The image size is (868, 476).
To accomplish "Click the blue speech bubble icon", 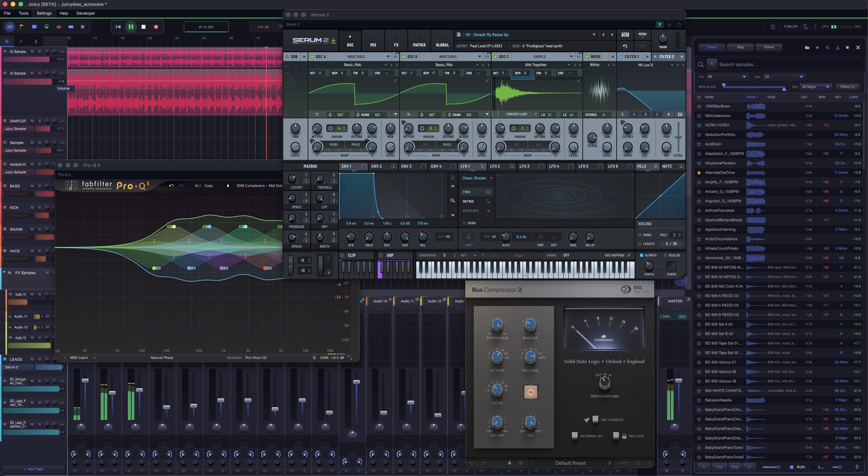I will tap(34, 26).
